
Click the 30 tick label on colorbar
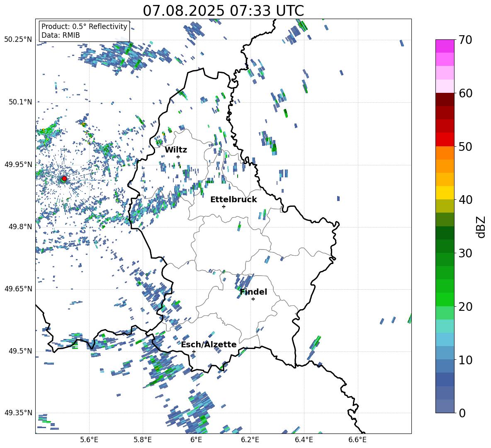[x=466, y=253]
